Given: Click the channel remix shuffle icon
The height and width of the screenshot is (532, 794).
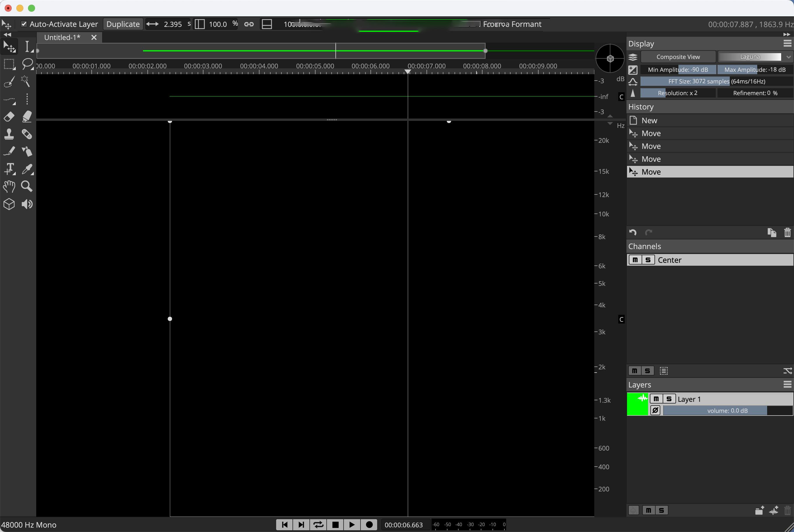Looking at the screenshot, I should [x=788, y=371].
